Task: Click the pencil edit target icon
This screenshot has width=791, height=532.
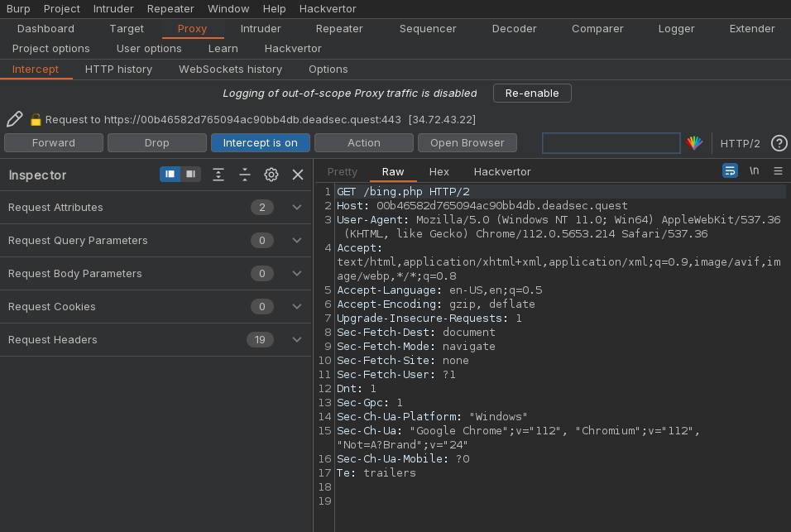Action: [x=15, y=119]
